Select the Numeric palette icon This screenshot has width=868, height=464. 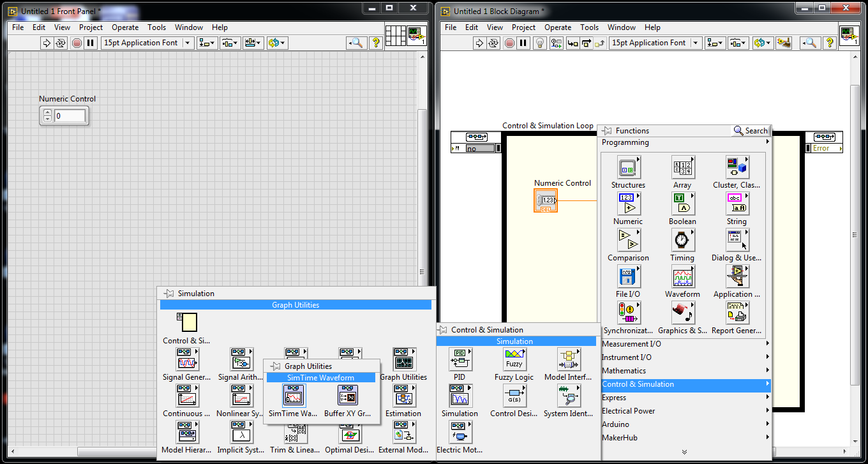point(628,204)
